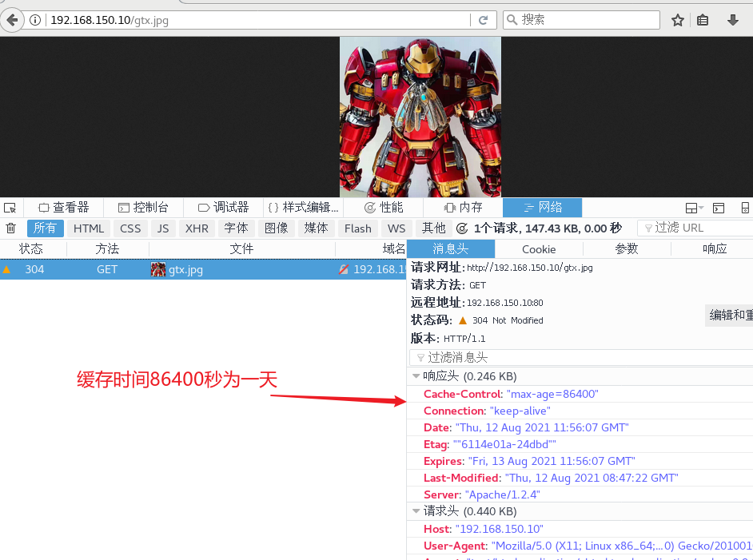Click the orange warning triangle beside 304 status row

(6, 269)
